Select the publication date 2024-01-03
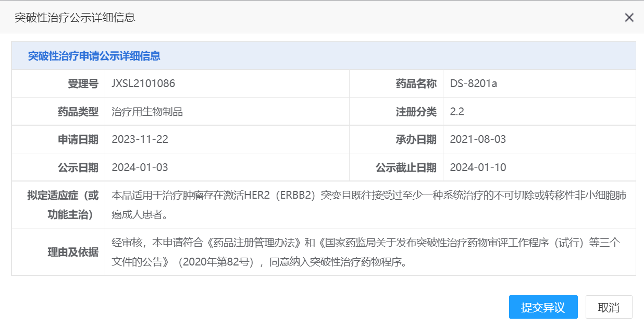This screenshot has height=326, width=644. click(140, 167)
